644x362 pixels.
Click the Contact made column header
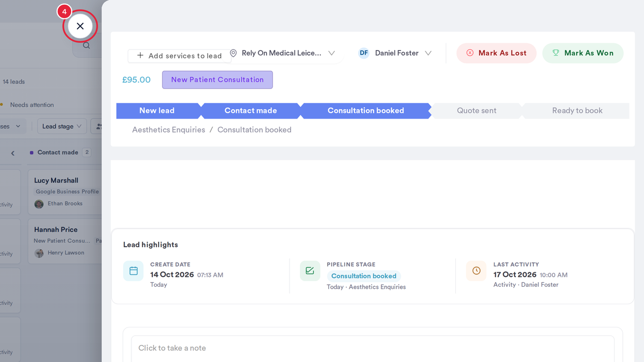pos(58,153)
